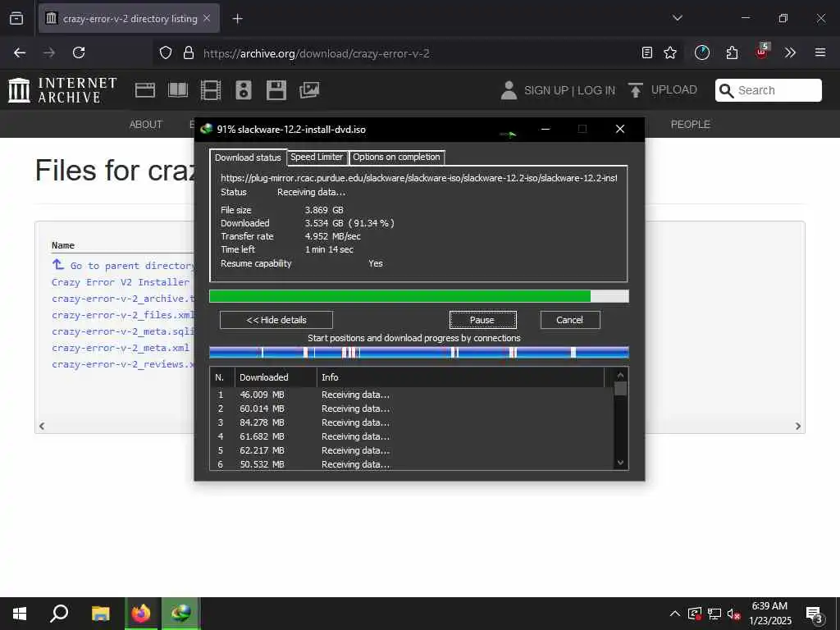Viewport: 840px width, 630px height.
Task: Open Crazy Error V2 Installer file link
Action: click(x=121, y=282)
